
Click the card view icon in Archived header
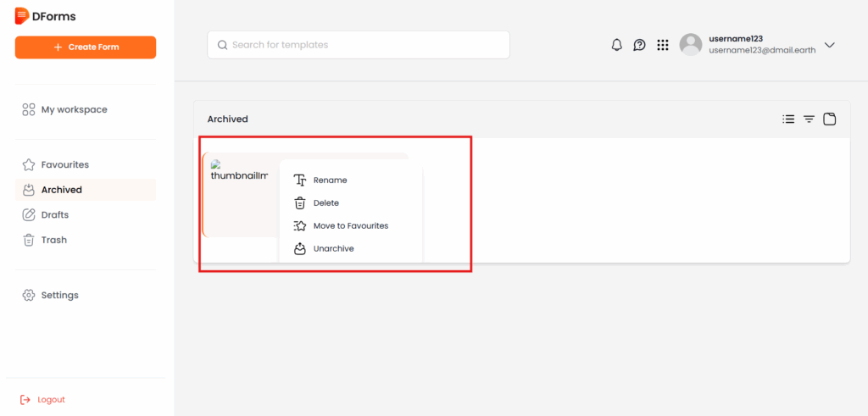tap(830, 119)
